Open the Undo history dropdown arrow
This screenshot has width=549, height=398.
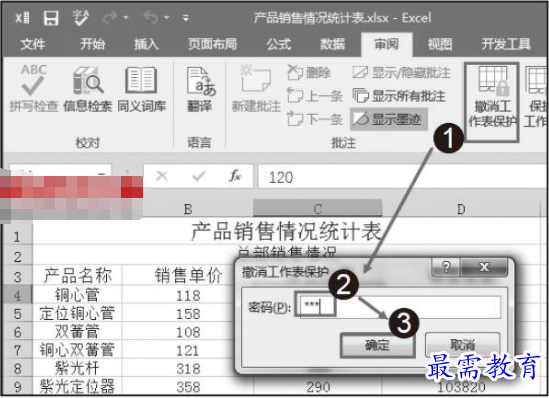[x=167, y=18]
